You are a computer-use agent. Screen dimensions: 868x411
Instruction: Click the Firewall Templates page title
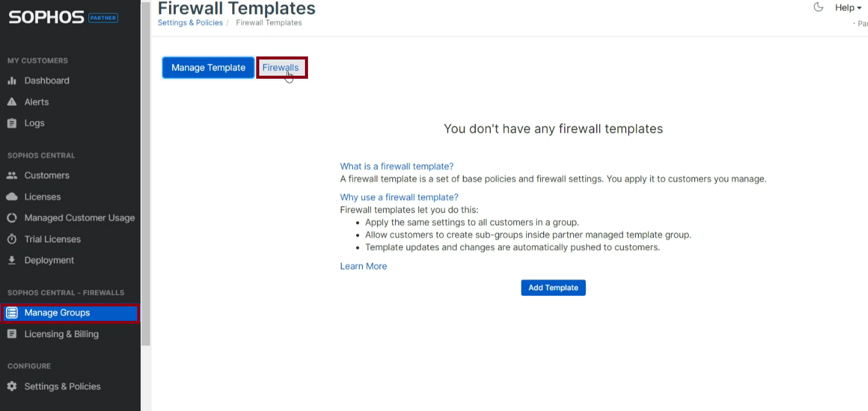pos(236,8)
